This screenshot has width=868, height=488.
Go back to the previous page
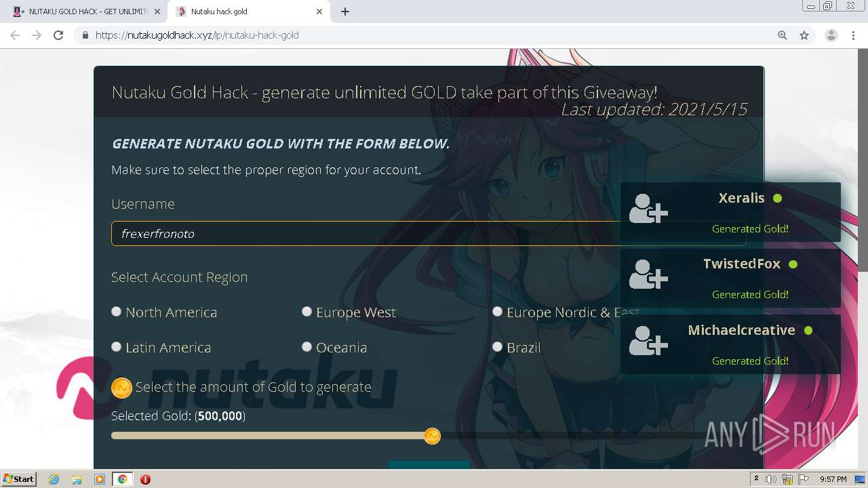pos(15,35)
